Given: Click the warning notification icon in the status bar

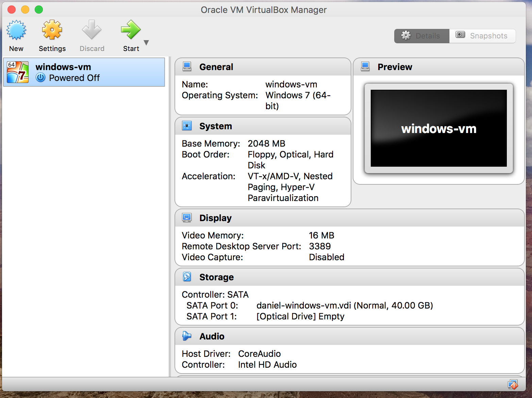Looking at the screenshot, I should pyautogui.click(x=513, y=384).
